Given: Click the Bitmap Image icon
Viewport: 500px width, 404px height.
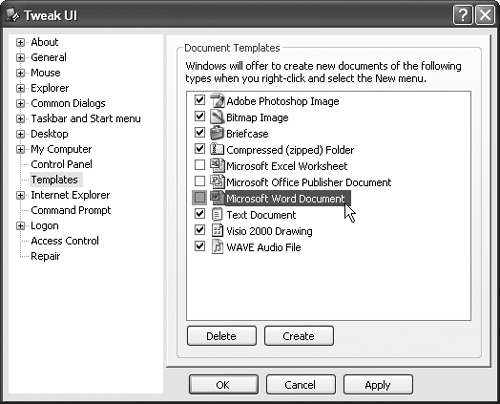Looking at the screenshot, I should pyautogui.click(x=217, y=117).
